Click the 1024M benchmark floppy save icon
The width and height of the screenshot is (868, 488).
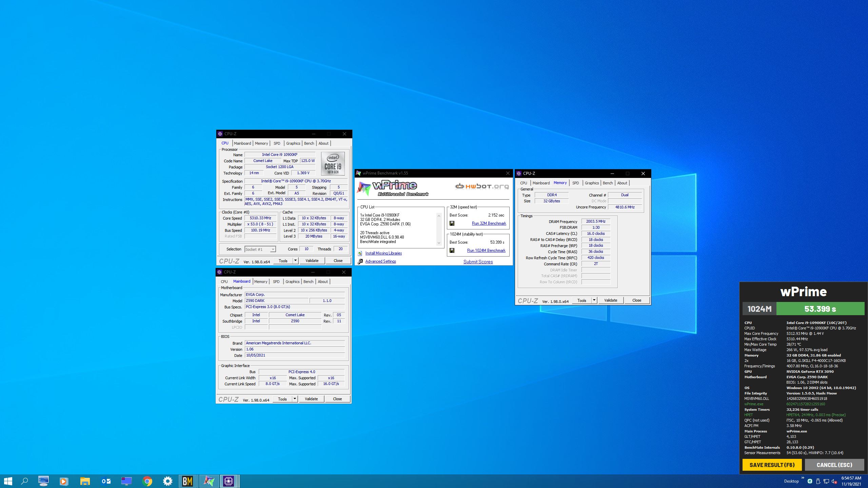point(452,250)
